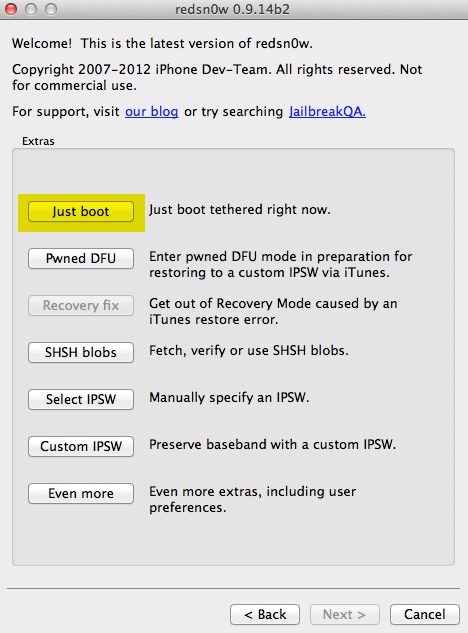The image size is (468, 633).
Task: Minimize the redsn0w window
Action: click(31, 9)
